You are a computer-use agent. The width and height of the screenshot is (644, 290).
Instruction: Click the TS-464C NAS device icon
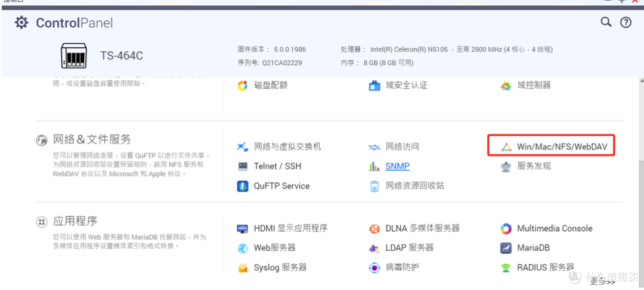pyautogui.click(x=73, y=55)
